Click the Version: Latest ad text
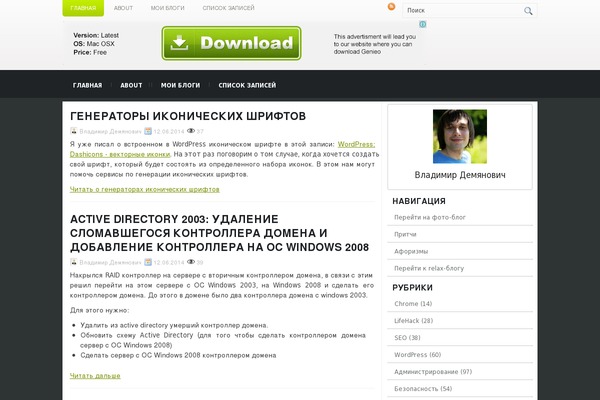This screenshot has height=400, width=600. click(x=96, y=35)
